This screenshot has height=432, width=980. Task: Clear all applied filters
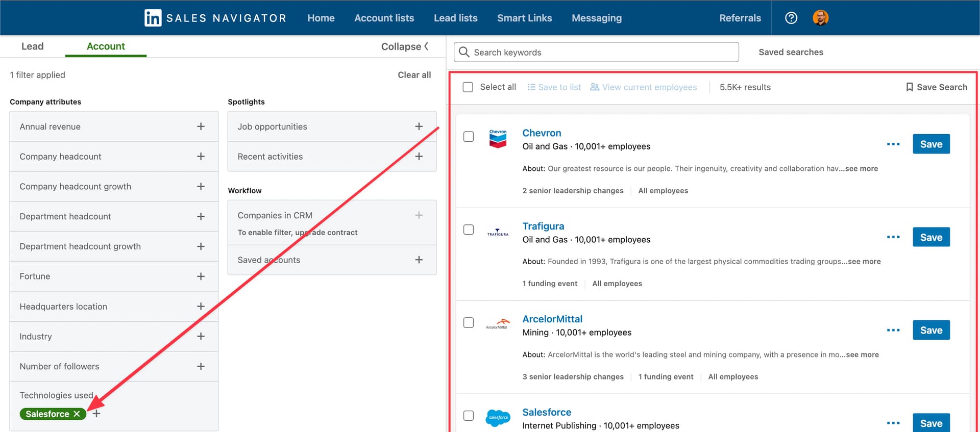(x=414, y=75)
